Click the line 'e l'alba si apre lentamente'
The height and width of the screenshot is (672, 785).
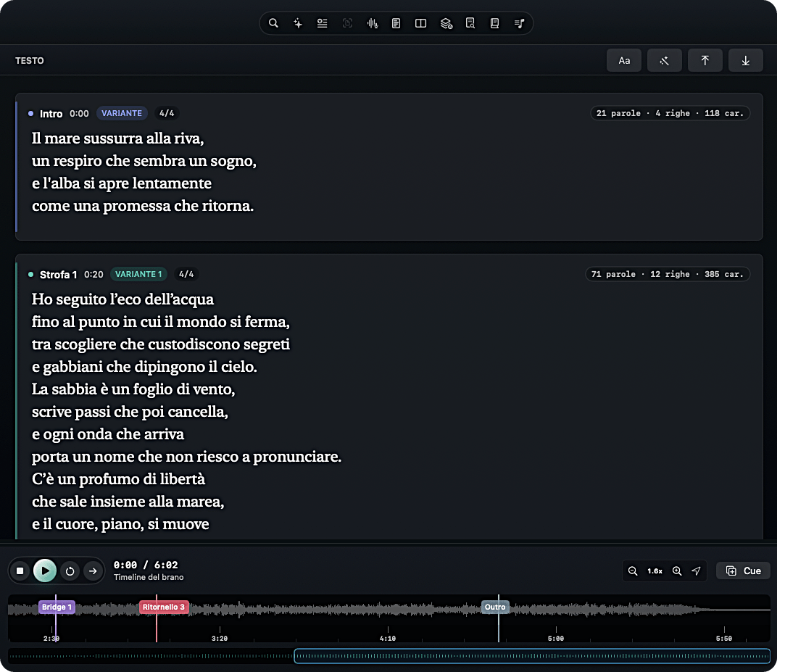(x=122, y=183)
